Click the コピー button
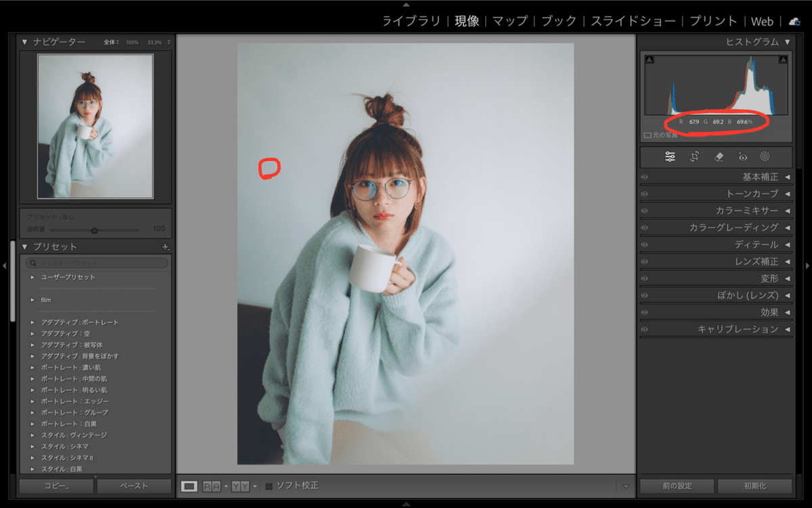This screenshot has width=812, height=508. click(55, 486)
